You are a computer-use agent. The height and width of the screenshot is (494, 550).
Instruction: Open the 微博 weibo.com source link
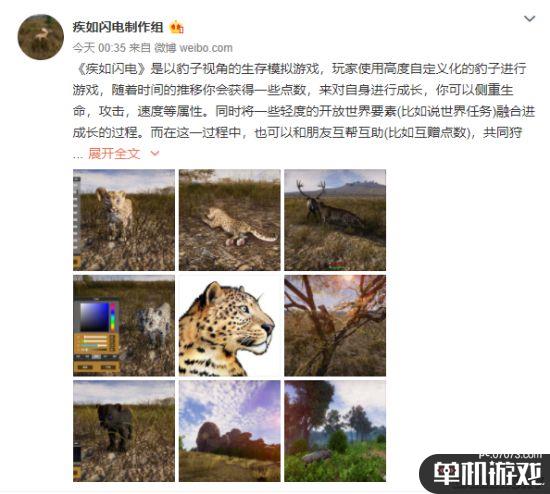[x=193, y=48]
